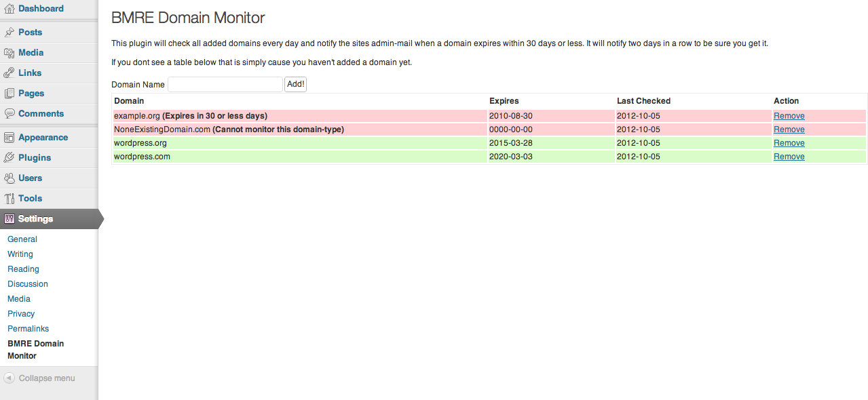Viewport: 868px width, 400px height.
Task: Remove the example.org domain
Action: tap(789, 116)
